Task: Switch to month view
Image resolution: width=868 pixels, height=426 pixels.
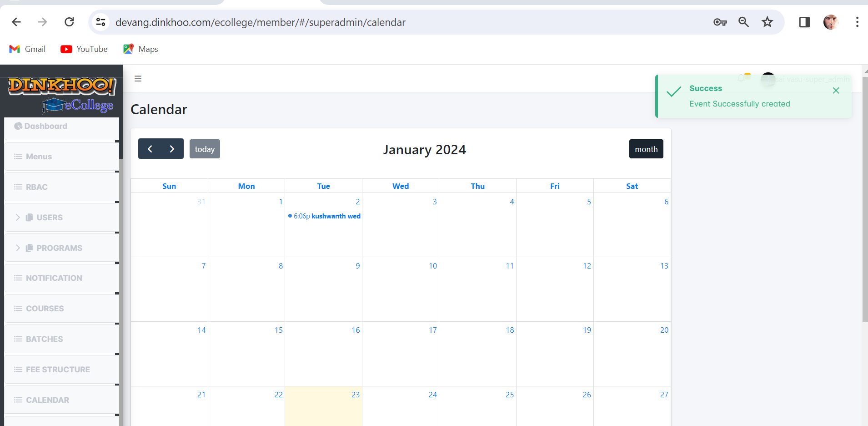Action: pyautogui.click(x=646, y=149)
